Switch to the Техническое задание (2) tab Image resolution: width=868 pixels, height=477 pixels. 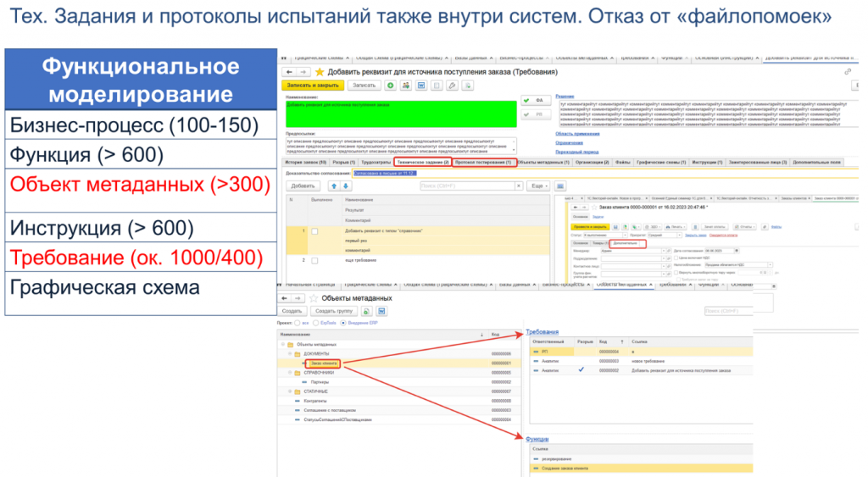[423, 162]
